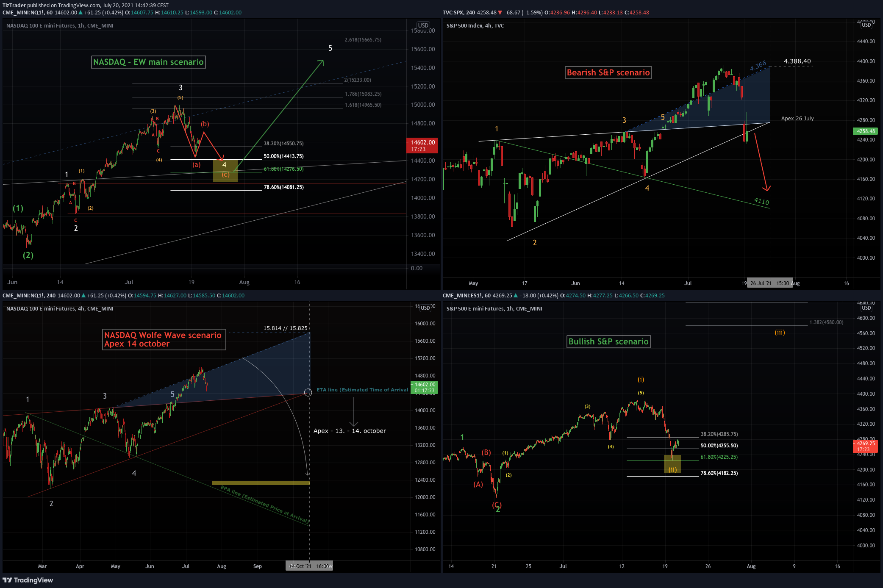Select the 2(15233.00) Fibonacci level label
The width and height of the screenshot is (883, 588).
coord(358,80)
